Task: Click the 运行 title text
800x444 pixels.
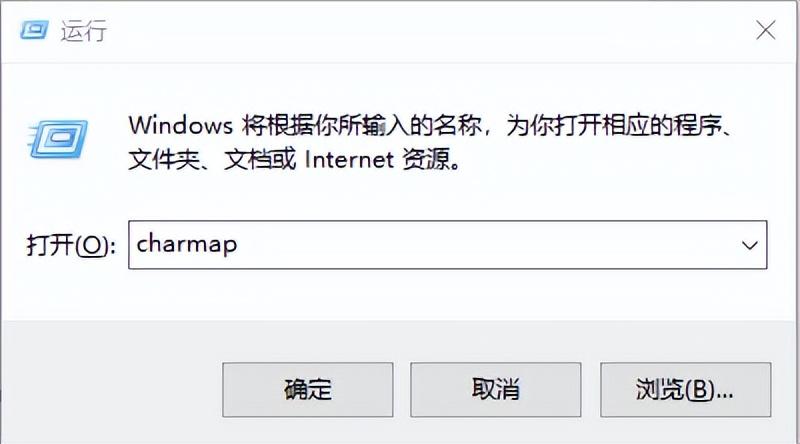Action: click(x=84, y=31)
